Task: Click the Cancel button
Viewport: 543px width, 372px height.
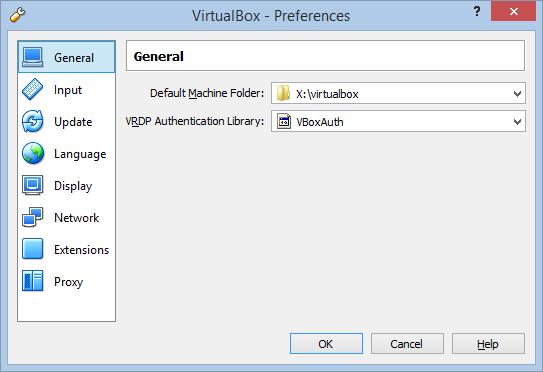Action: [x=407, y=344]
